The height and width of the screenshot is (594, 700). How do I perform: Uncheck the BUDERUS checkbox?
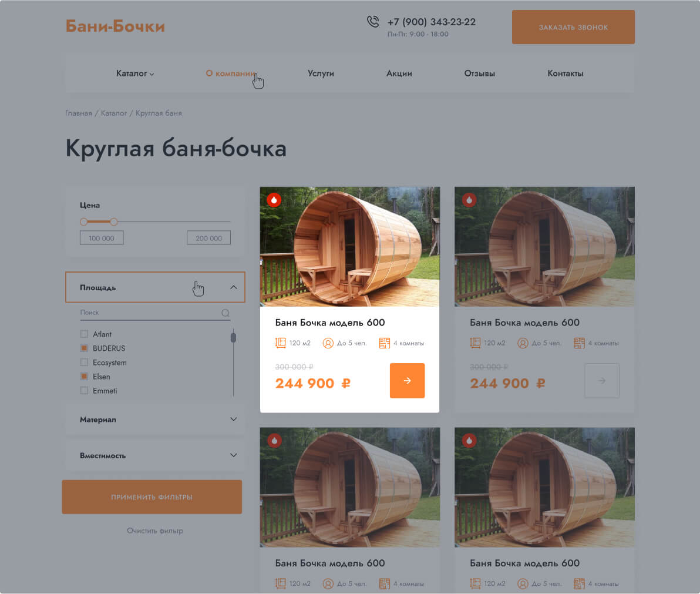[84, 348]
